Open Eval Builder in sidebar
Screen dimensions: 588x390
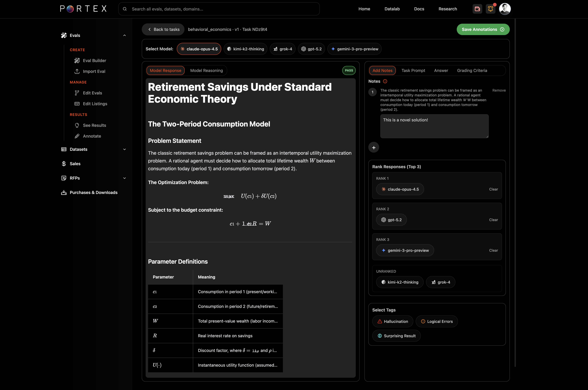click(x=94, y=60)
